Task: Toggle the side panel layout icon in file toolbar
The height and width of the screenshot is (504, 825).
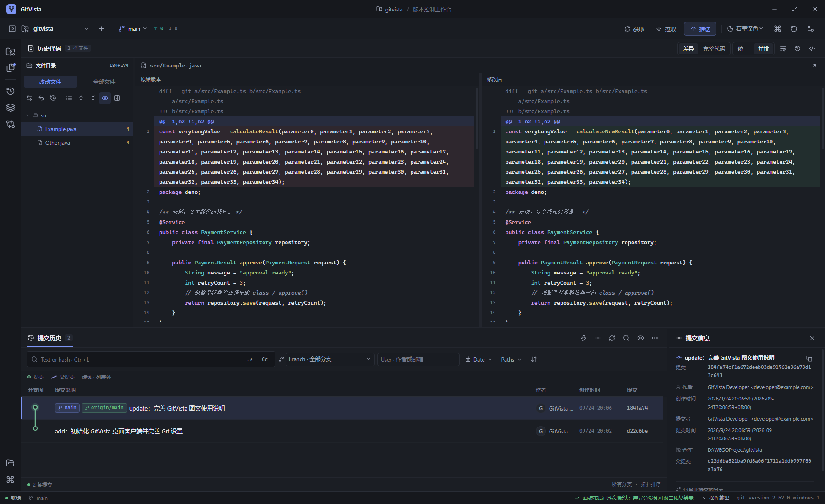Action: pos(117,98)
